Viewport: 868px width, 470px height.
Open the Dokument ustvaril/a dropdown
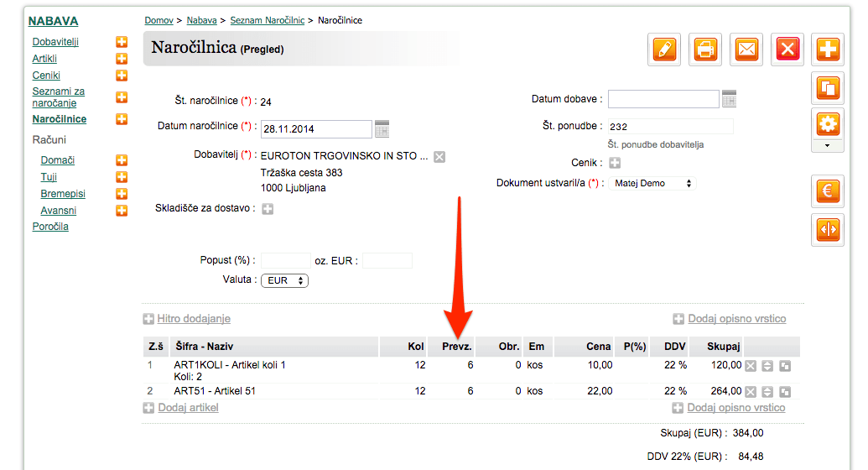pyautogui.click(x=652, y=184)
